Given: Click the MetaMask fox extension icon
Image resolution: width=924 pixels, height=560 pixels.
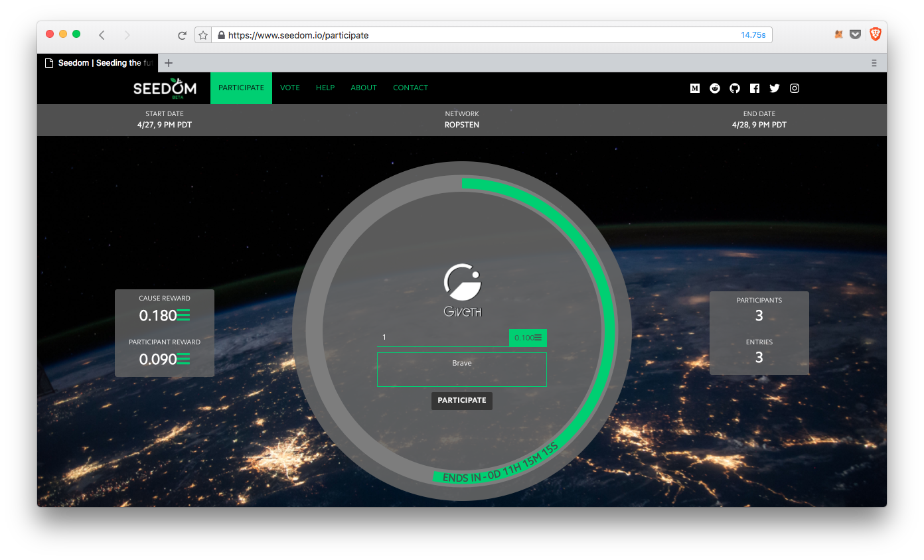Looking at the screenshot, I should pos(838,35).
